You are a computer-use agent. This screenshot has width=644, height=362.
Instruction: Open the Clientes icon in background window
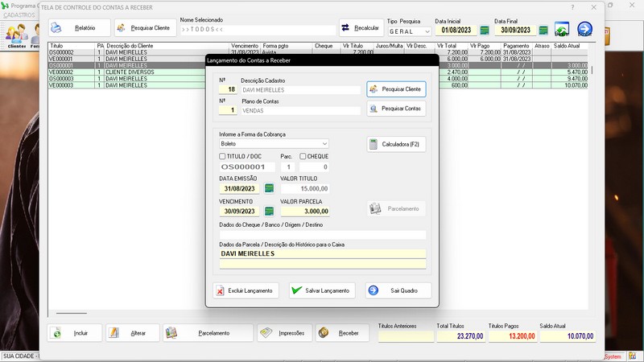pyautogui.click(x=16, y=36)
